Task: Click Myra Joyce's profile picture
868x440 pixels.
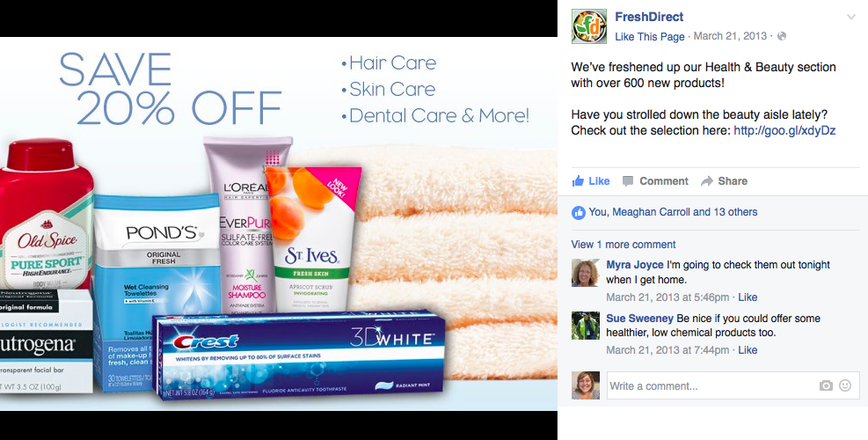Action: (586, 273)
